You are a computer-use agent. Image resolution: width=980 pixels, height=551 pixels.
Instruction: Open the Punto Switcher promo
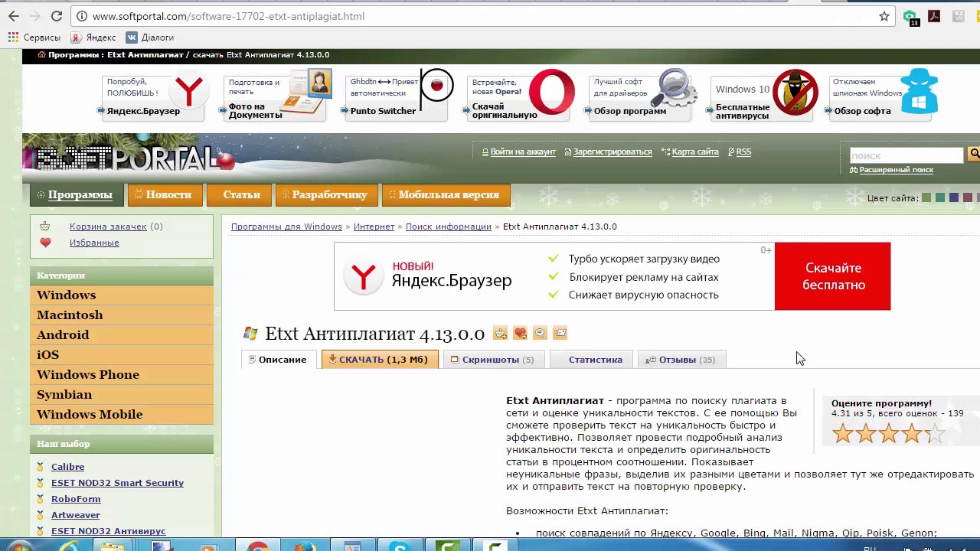pos(398,96)
